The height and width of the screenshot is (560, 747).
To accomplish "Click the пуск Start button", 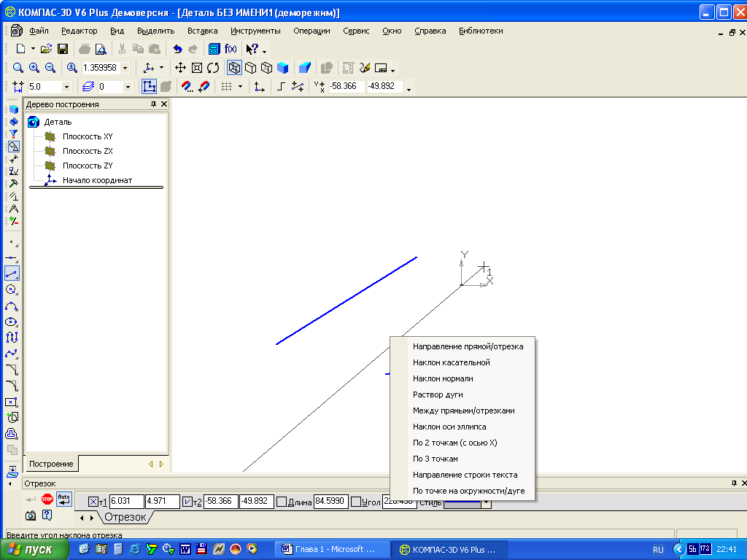I will (x=34, y=550).
